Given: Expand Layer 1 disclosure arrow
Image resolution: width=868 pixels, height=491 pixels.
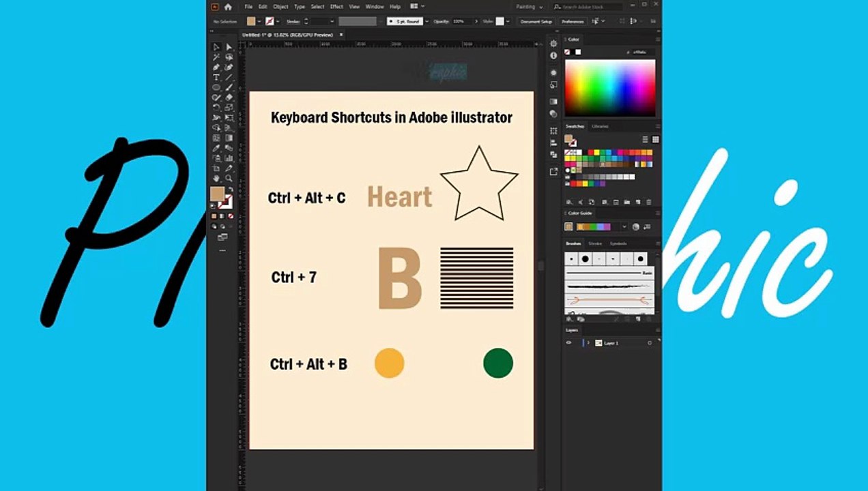Looking at the screenshot, I should coord(588,342).
